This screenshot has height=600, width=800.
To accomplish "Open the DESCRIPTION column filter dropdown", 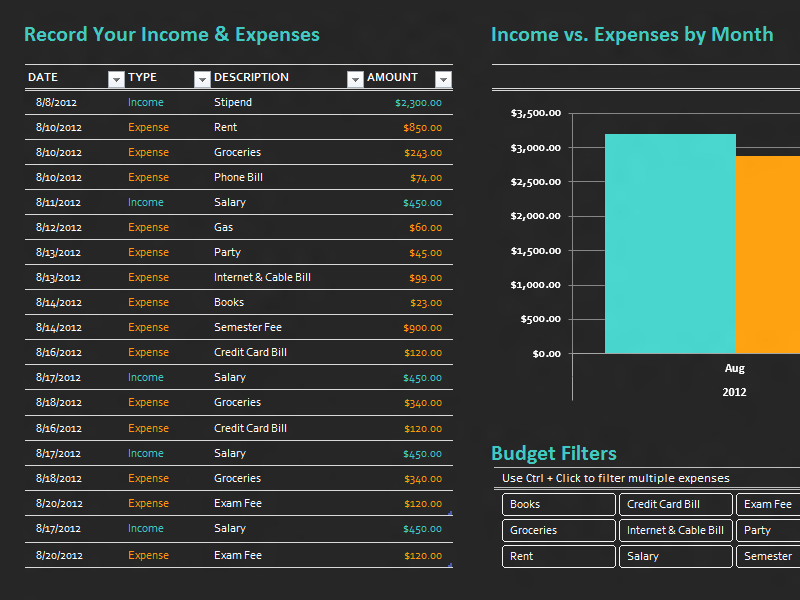I will click(x=355, y=79).
